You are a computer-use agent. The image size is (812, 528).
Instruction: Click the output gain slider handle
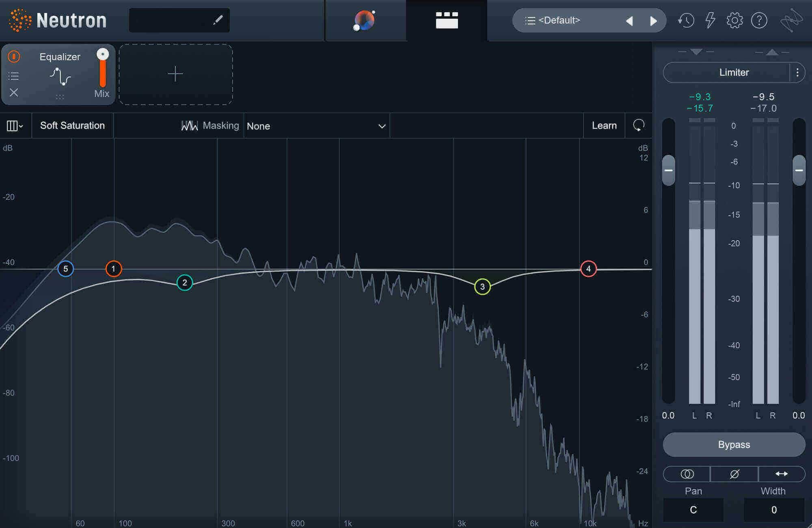[799, 170]
